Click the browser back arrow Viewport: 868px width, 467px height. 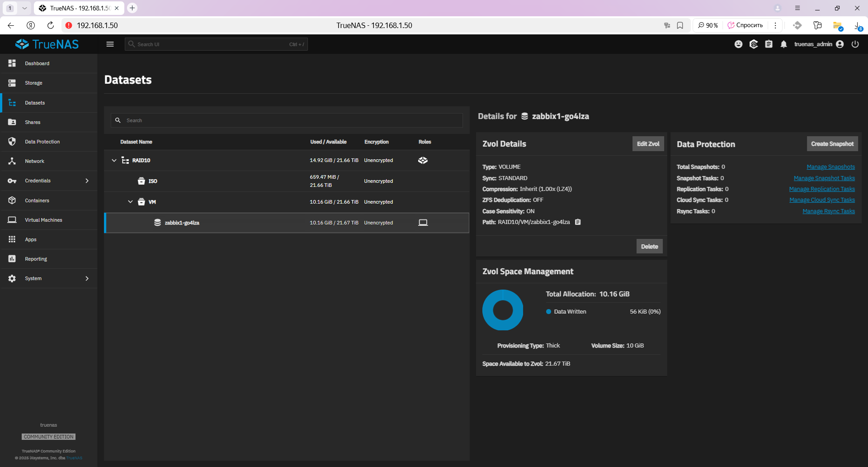tap(11, 25)
